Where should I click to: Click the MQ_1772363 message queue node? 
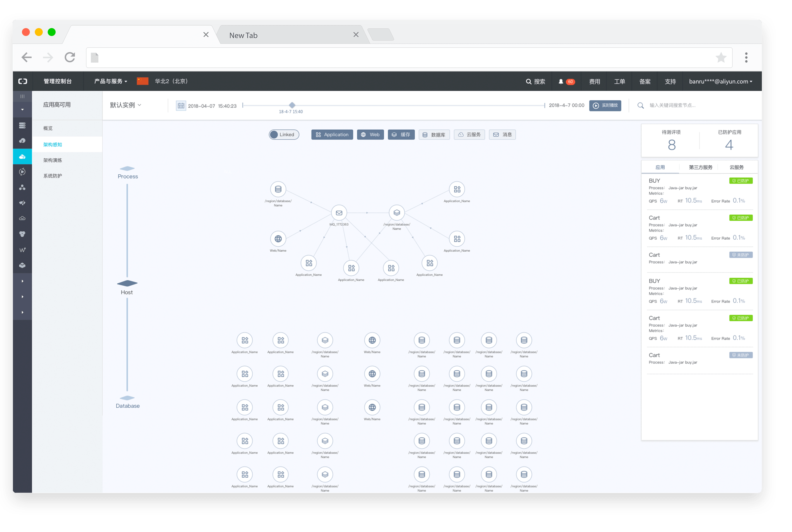click(339, 213)
